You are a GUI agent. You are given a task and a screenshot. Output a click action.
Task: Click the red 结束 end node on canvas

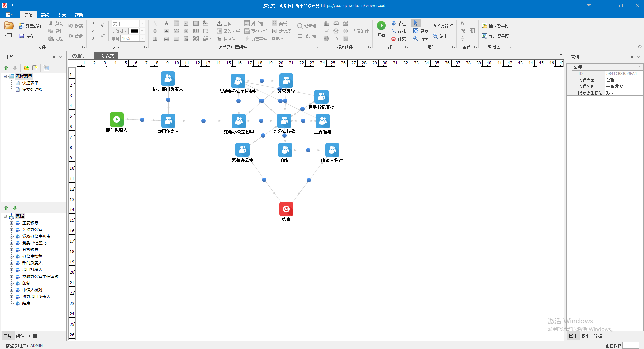(x=286, y=209)
